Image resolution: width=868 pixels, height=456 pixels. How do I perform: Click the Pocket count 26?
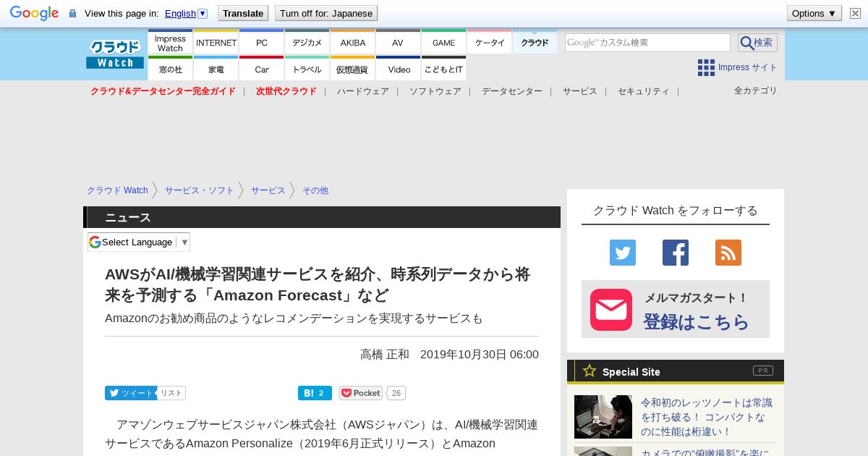pyautogui.click(x=396, y=393)
